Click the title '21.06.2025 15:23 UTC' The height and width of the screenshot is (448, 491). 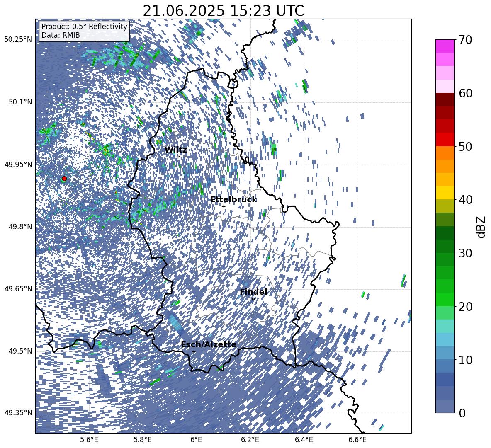click(x=224, y=11)
